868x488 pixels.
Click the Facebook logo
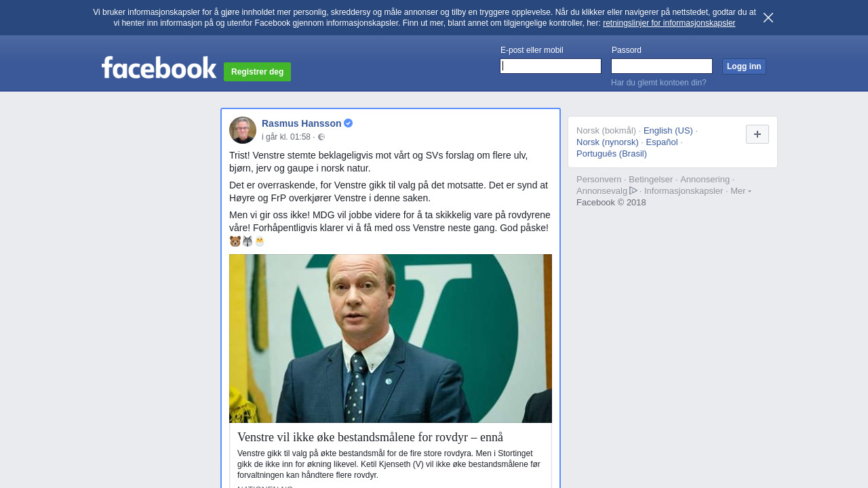pyautogui.click(x=159, y=67)
